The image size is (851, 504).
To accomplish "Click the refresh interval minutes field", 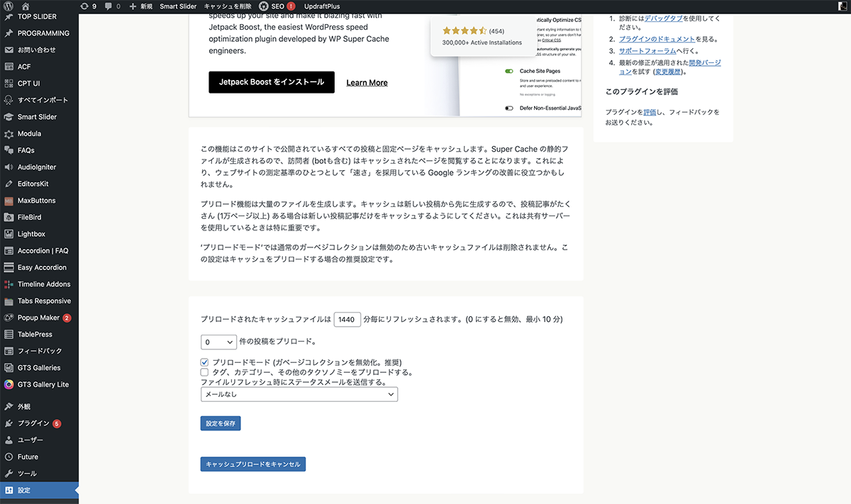I will click(347, 320).
